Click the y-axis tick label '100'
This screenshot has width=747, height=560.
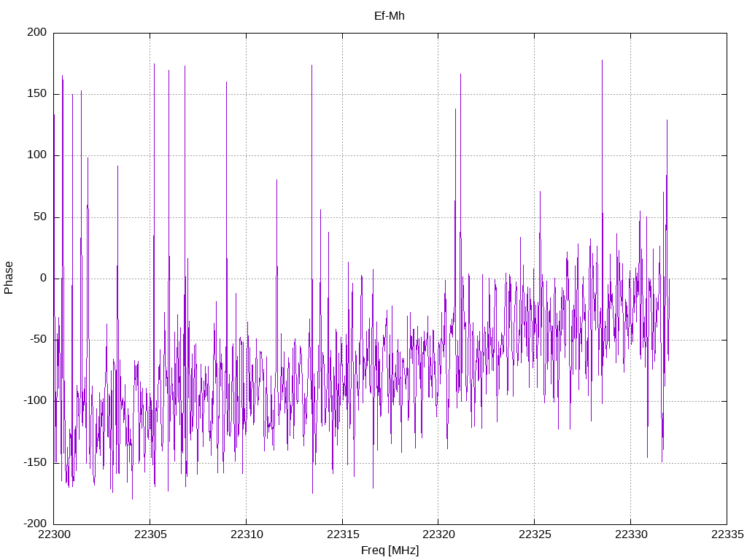pyautogui.click(x=37, y=155)
